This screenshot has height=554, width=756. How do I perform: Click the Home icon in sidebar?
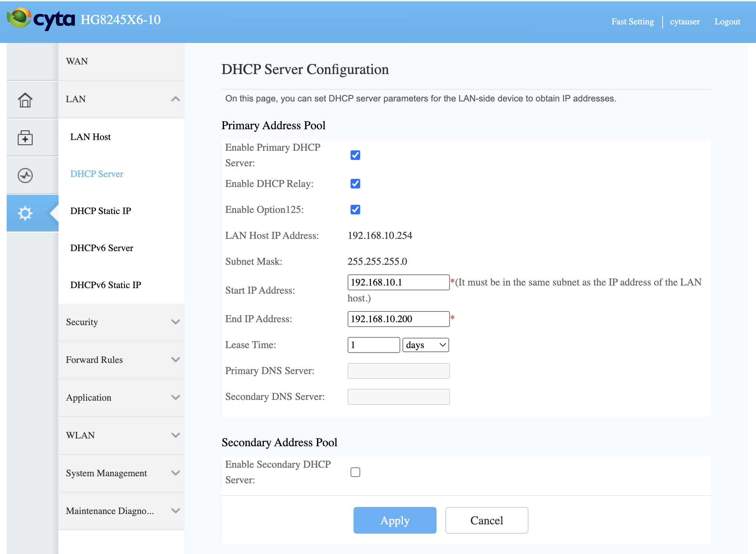tap(25, 100)
